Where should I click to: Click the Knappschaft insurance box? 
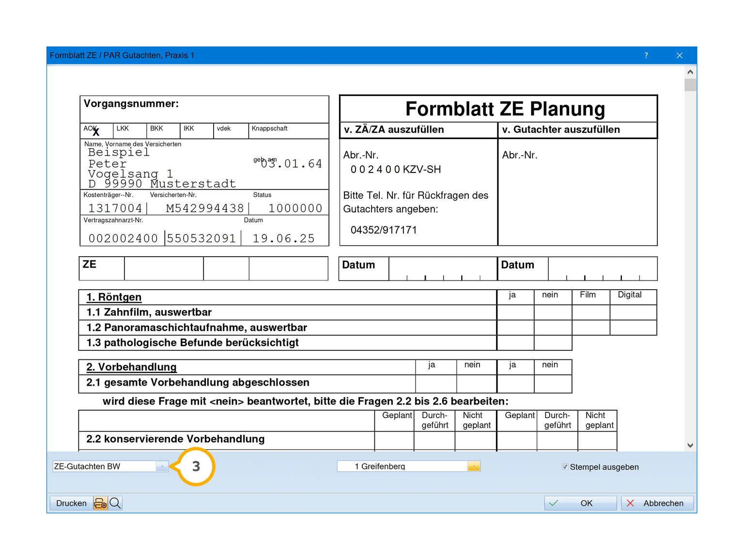pyautogui.click(x=289, y=131)
